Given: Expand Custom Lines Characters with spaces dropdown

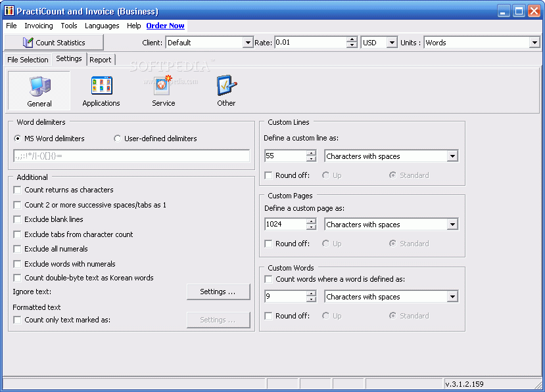Looking at the screenshot, I should 452,156.
